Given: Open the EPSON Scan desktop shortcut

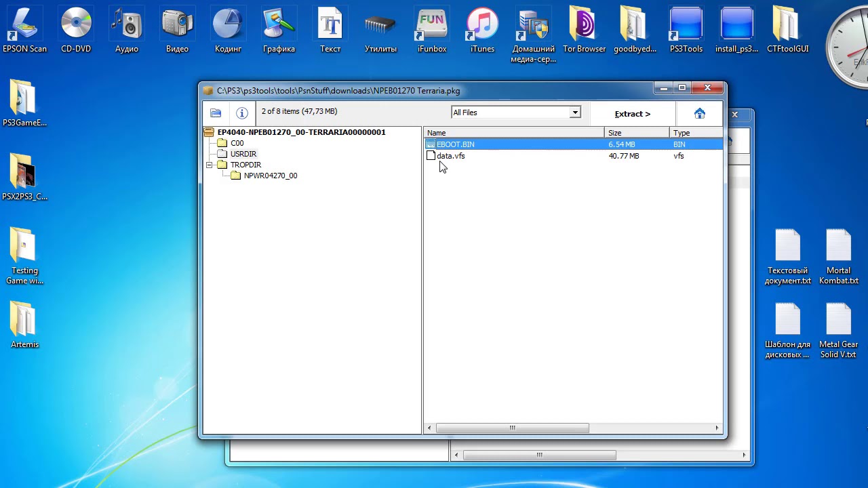Looking at the screenshot, I should pos(25,30).
